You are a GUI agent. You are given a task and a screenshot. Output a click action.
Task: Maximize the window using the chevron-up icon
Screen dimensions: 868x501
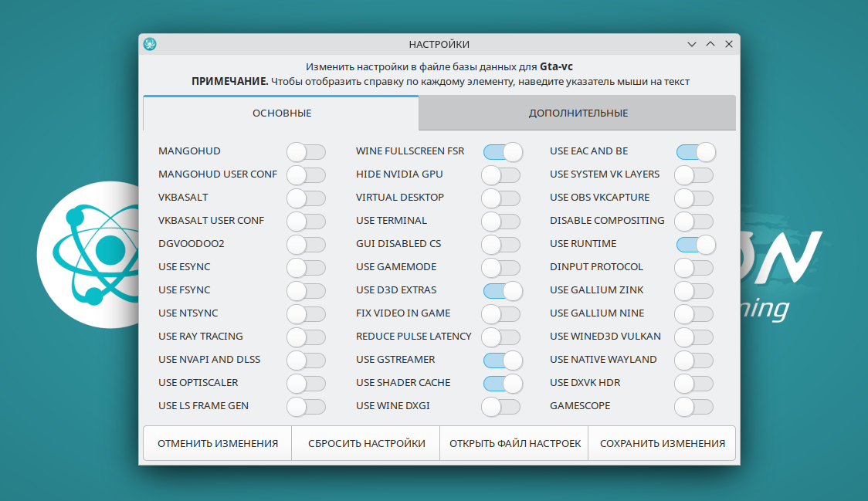[710, 45]
